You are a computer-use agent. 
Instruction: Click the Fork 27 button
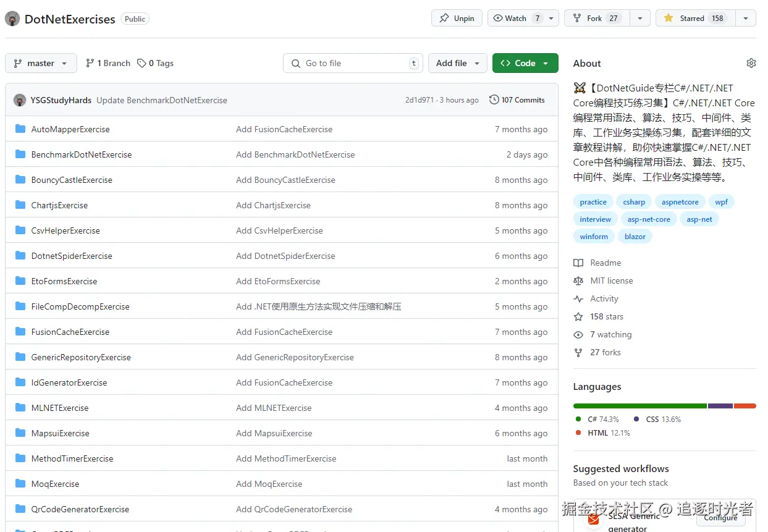597,18
